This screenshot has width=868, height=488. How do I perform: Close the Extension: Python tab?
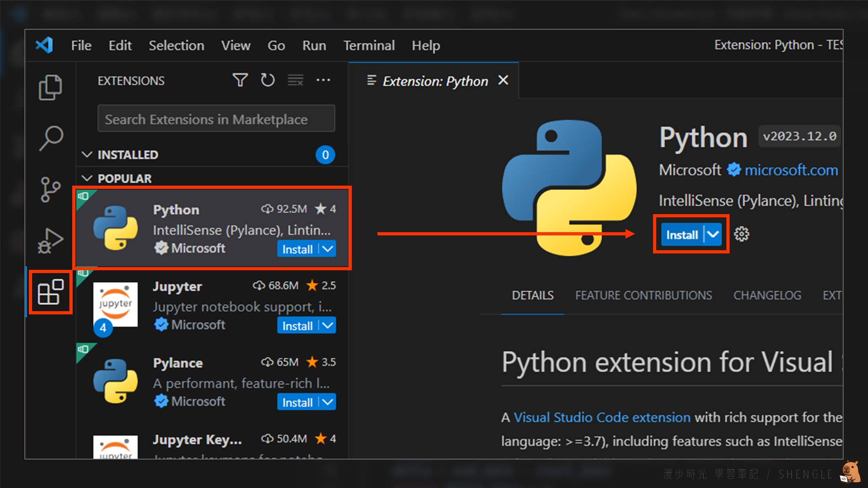click(x=503, y=81)
